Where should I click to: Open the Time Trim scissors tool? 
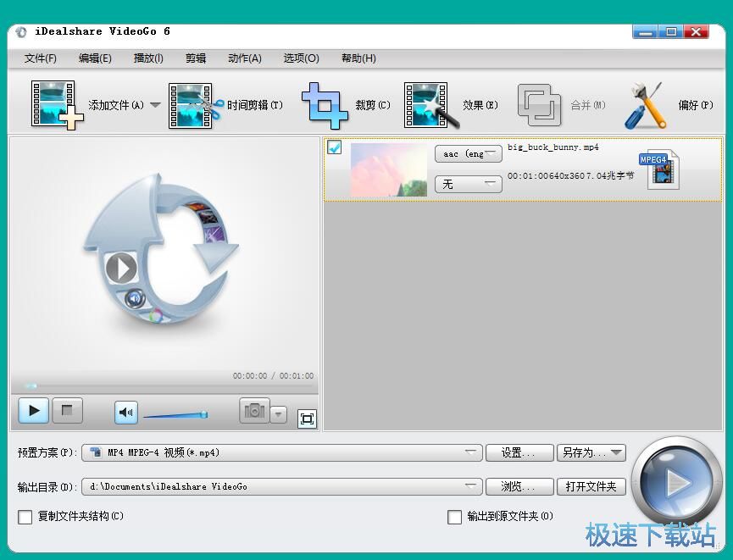pyautogui.click(x=195, y=106)
